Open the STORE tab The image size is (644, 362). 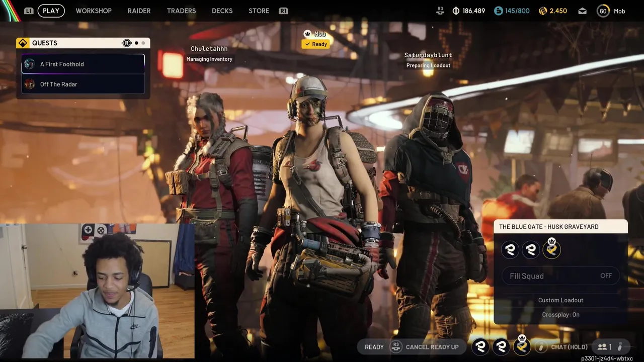tap(259, 11)
